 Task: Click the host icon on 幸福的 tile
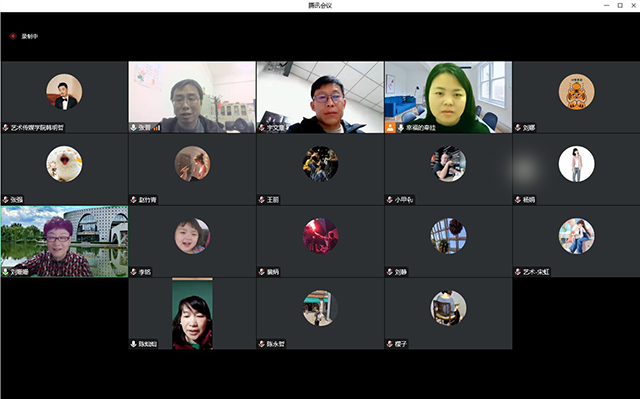coord(390,128)
